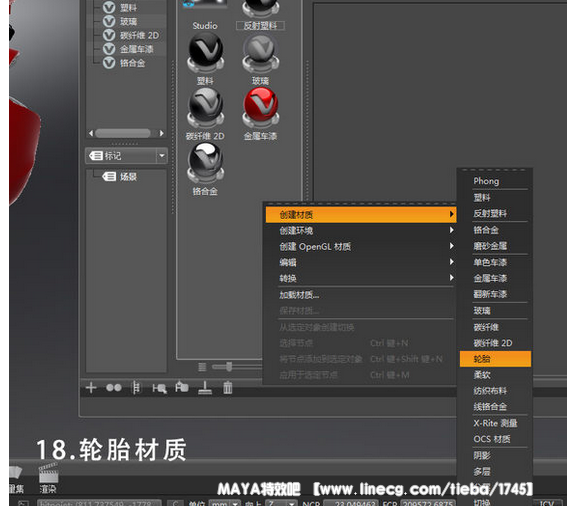Select the 场景 tag tree item
This screenshot has width=567, height=506.
tap(128, 177)
